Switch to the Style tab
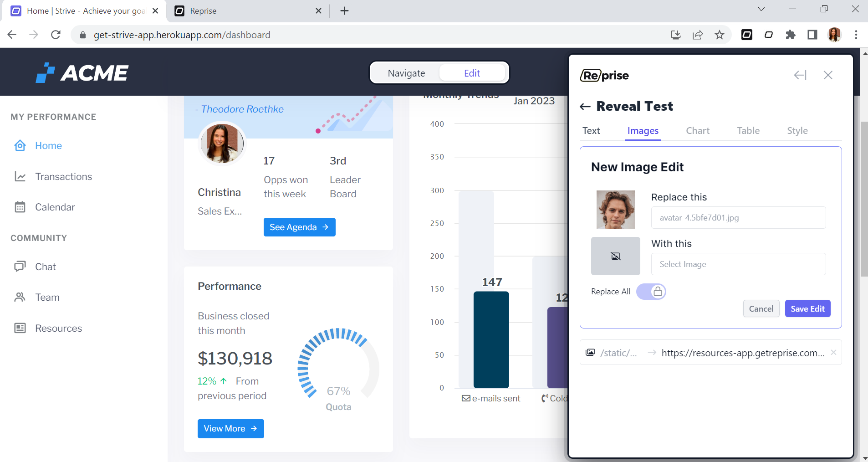The width and height of the screenshot is (868, 462). (x=797, y=131)
